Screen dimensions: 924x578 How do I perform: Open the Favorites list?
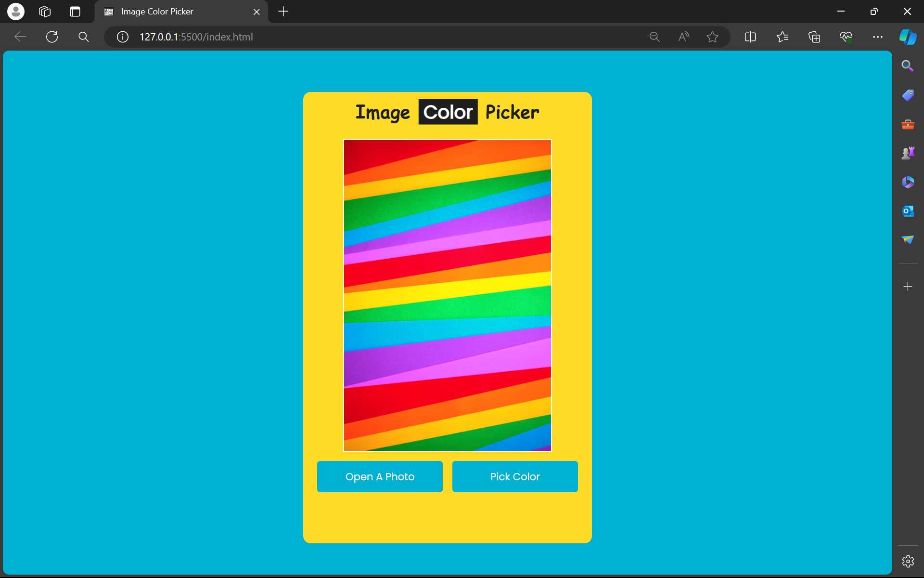(x=783, y=37)
